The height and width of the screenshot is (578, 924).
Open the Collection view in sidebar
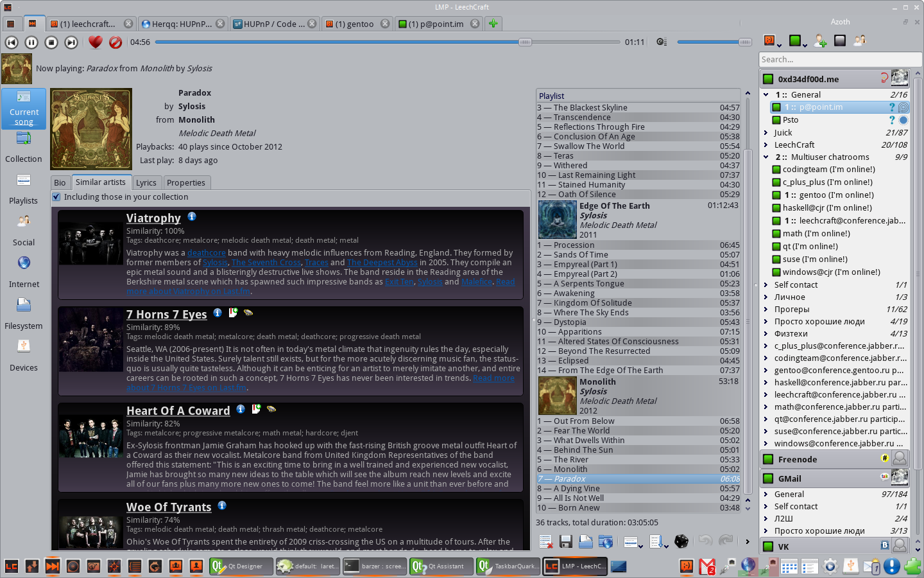click(x=24, y=148)
